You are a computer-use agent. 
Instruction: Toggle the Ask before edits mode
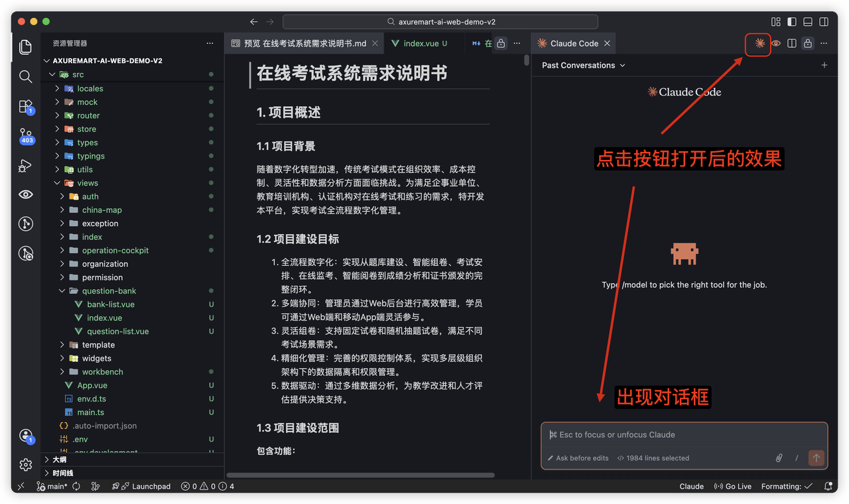pos(577,458)
